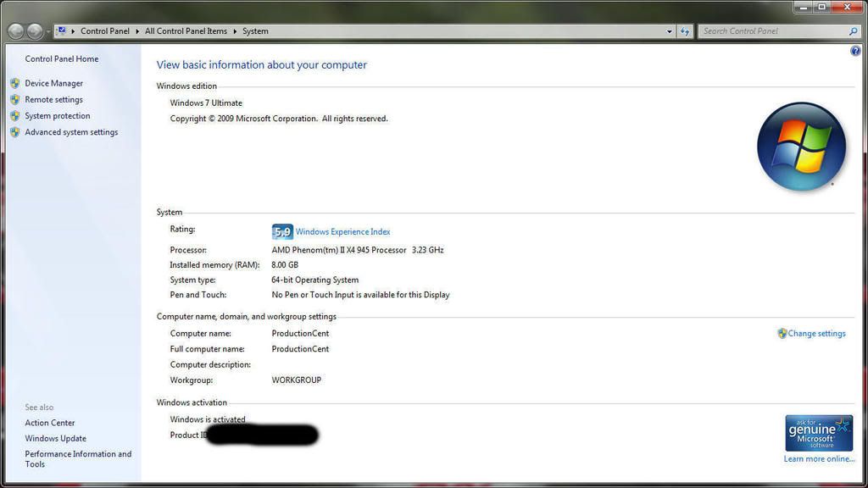This screenshot has height=488, width=868.
Task: Close the System window
Action: pos(847,7)
